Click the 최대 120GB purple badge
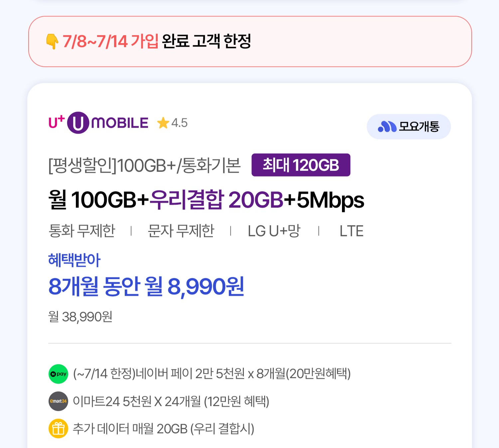Image resolution: width=499 pixels, height=448 pixels. [x=301, y=165]
